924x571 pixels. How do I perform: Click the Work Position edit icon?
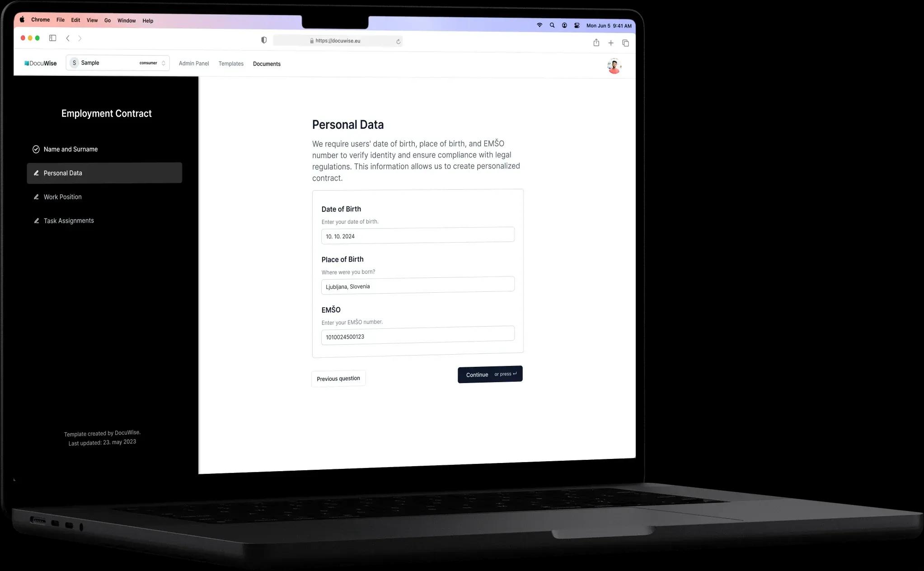36,196
